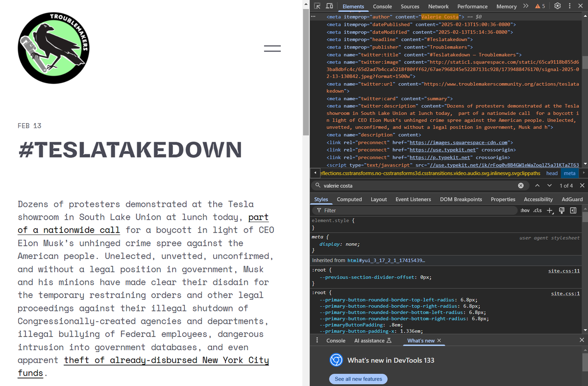Go to previous search result
Image resolution: width=588 pixels, height=386 pixels.
tap(537, 185)
